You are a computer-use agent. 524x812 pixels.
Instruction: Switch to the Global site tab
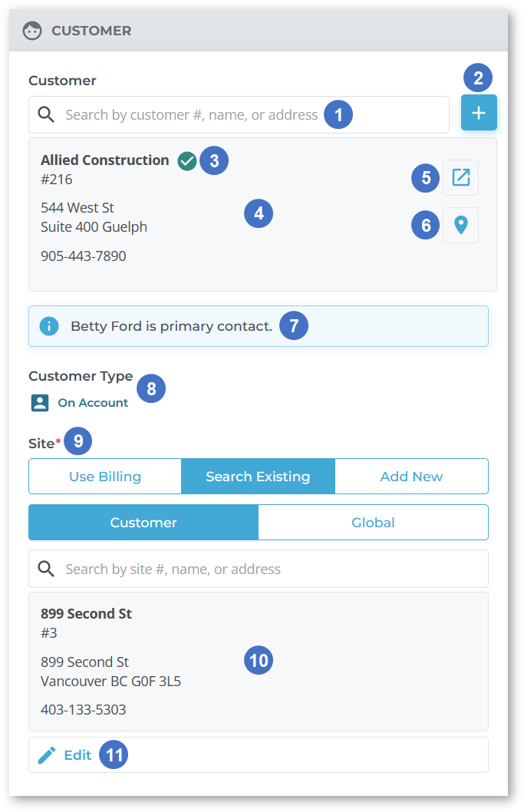click(x=374, y=523)
